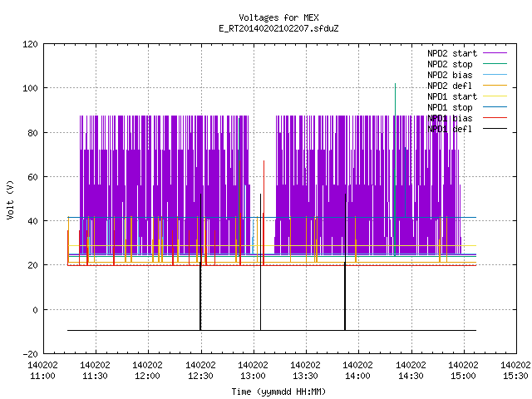The height and width of the screenshot is (399, 532).
Task: Click the 'NPD2 stop' legend label
Action: click(x=450, y=64)
